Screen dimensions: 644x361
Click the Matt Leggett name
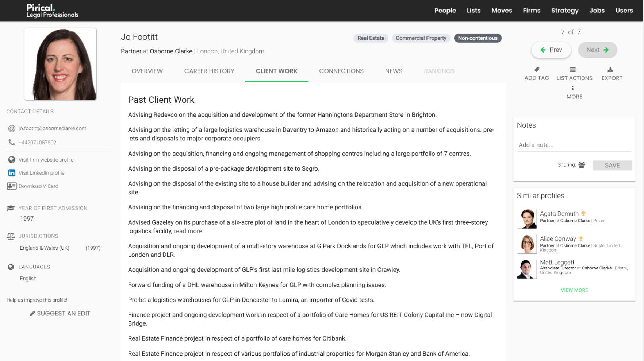[557, 262]
